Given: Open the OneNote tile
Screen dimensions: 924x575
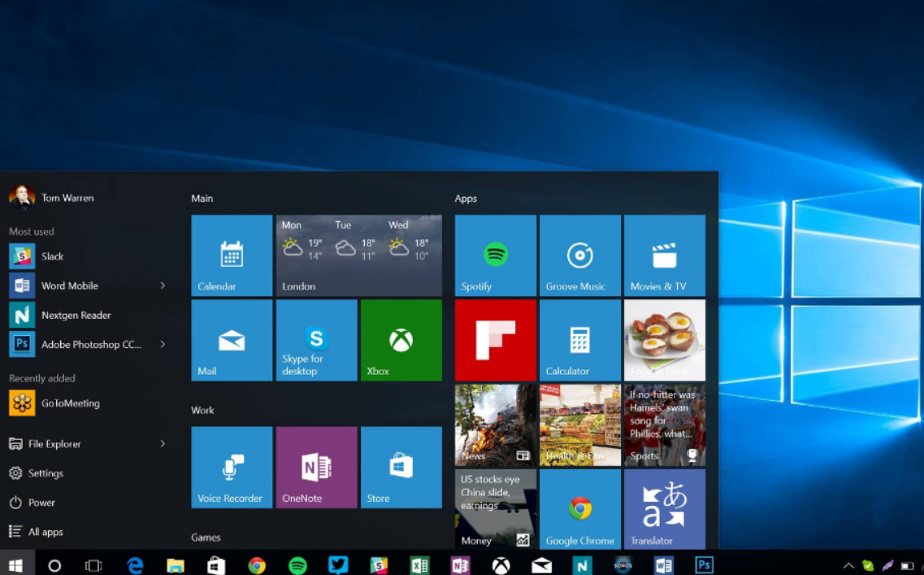Looking at the screenshot, I should tap(316, 467).
